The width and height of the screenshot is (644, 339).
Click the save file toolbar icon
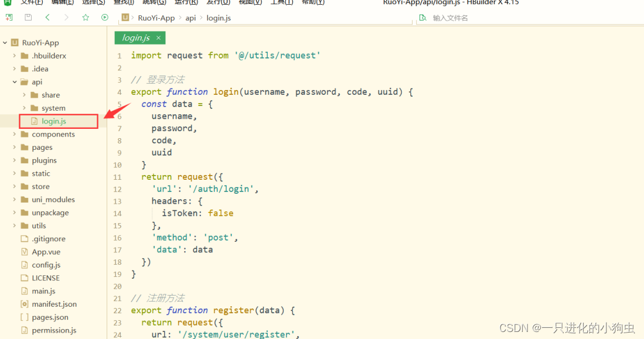pyautogui.click(x=28, y=18)
